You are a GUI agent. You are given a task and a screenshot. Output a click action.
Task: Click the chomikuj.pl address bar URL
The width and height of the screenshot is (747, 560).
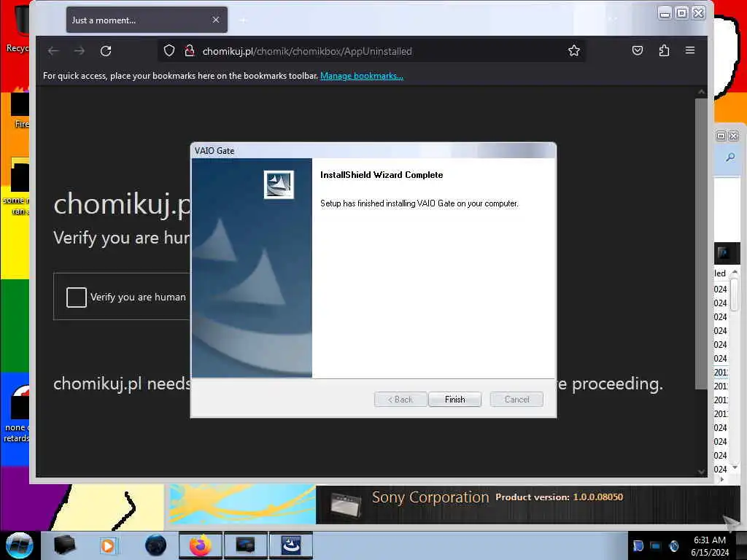[307, 51]
